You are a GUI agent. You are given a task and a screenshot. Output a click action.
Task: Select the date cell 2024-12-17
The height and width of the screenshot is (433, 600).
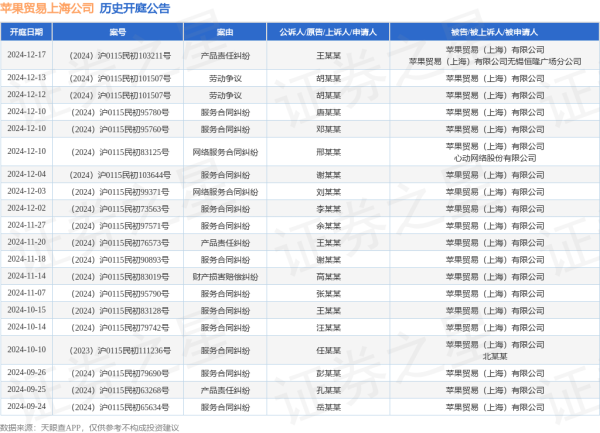pos(26,55)
